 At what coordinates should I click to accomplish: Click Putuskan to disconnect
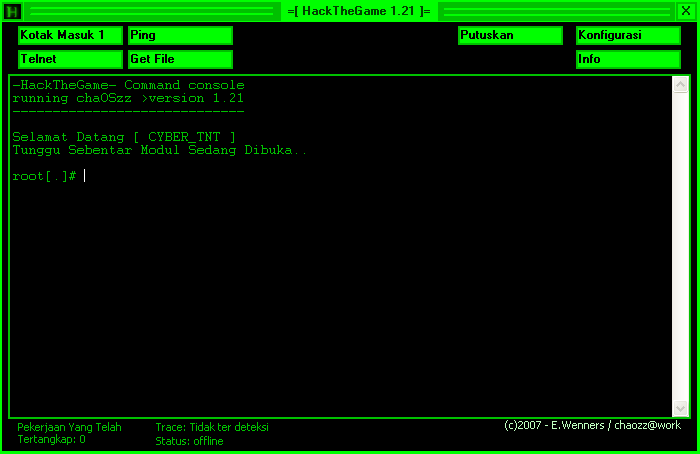coord(510,35)
